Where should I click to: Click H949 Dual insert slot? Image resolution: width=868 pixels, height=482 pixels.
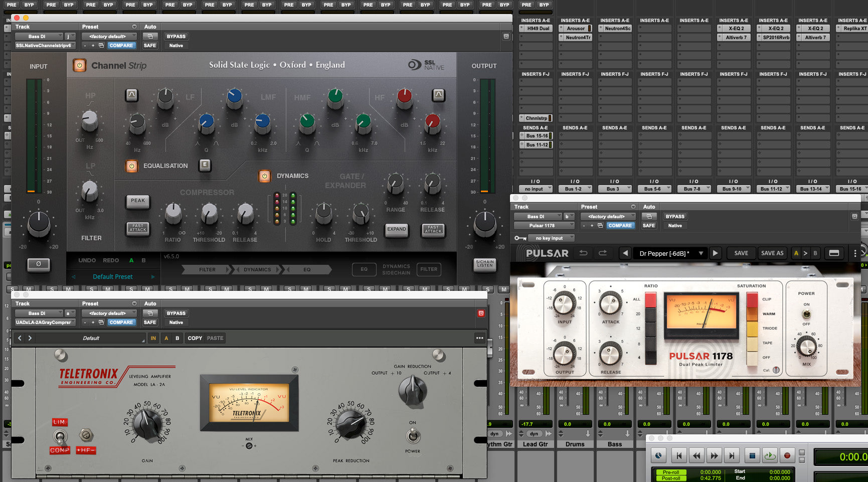[536, 29]
